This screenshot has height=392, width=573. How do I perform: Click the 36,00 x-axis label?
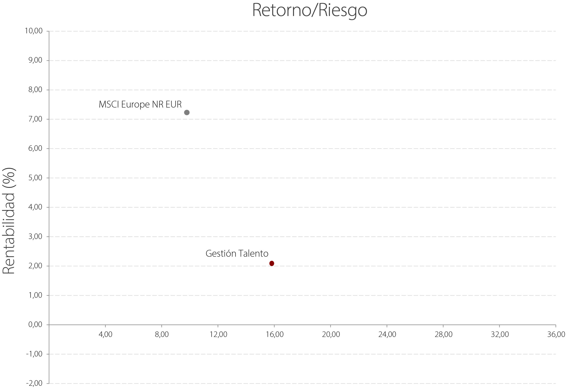556,334
